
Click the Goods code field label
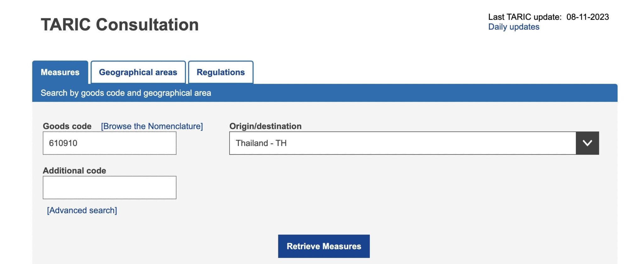tap(67, 126)
